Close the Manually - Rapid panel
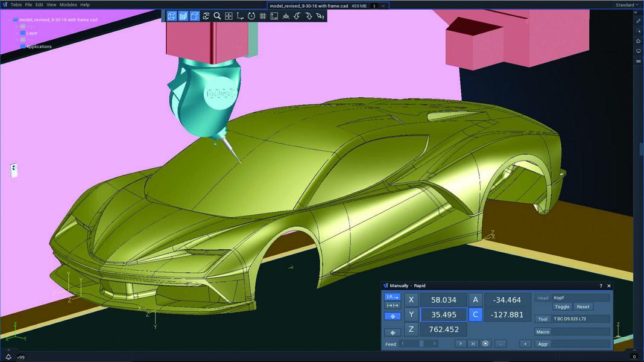 click(x=609, y=285)
